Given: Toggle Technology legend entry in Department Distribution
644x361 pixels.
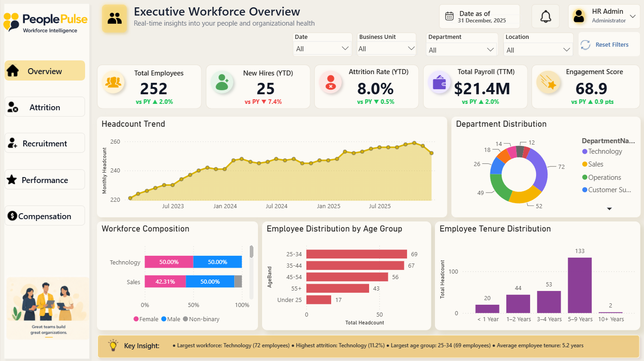Looking at the screenshot, I should (x=602, y=151).
